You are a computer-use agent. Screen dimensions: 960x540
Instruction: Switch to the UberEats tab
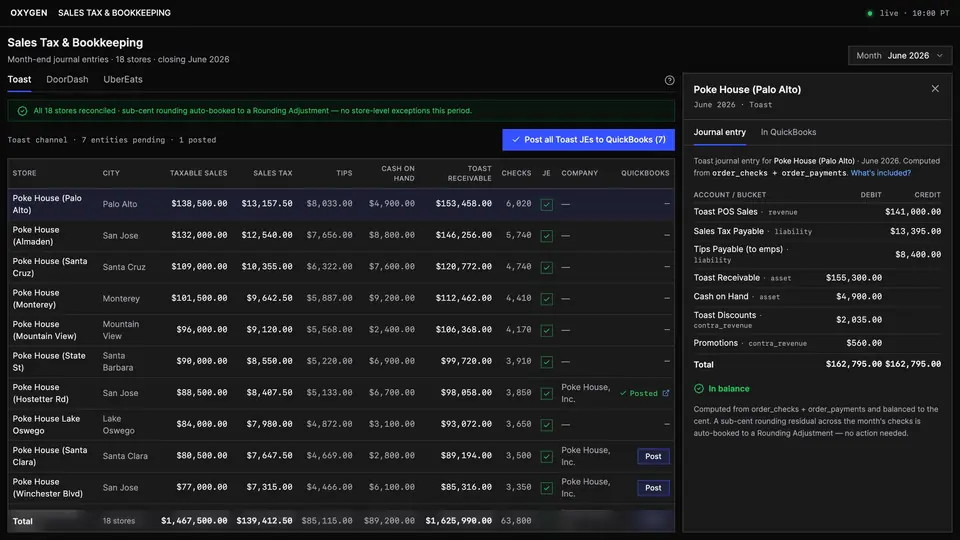click(x=123, y=80)
